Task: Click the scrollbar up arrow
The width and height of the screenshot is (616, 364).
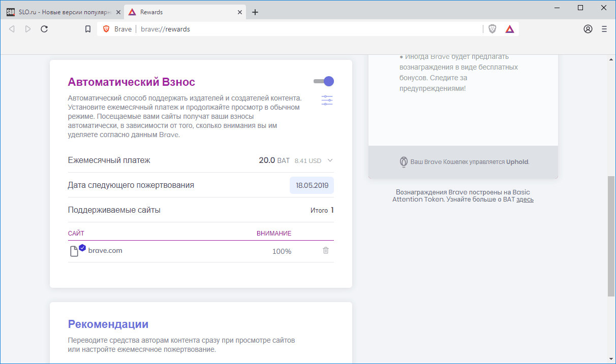Action: pyautogui.click(x=611, y=59)
